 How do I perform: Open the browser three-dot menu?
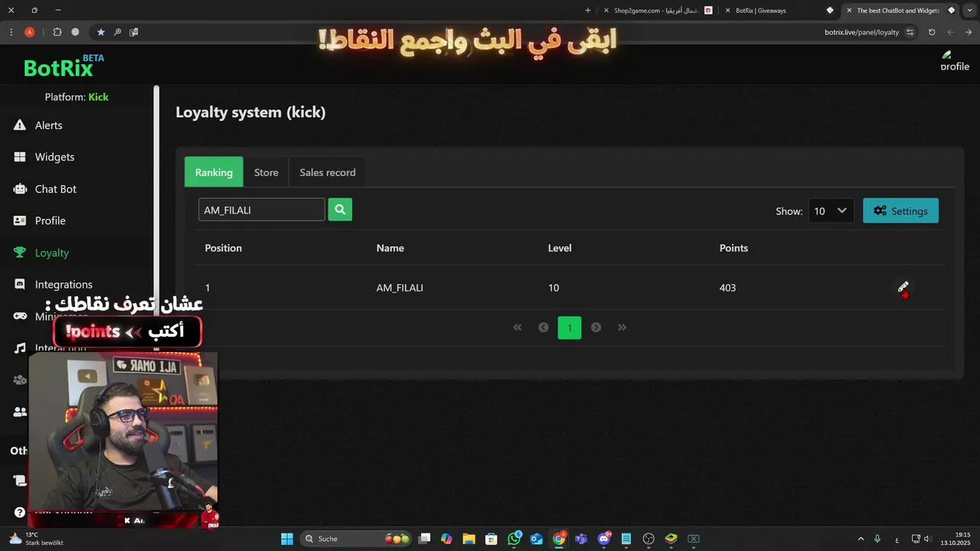click(x=11, y=32)
